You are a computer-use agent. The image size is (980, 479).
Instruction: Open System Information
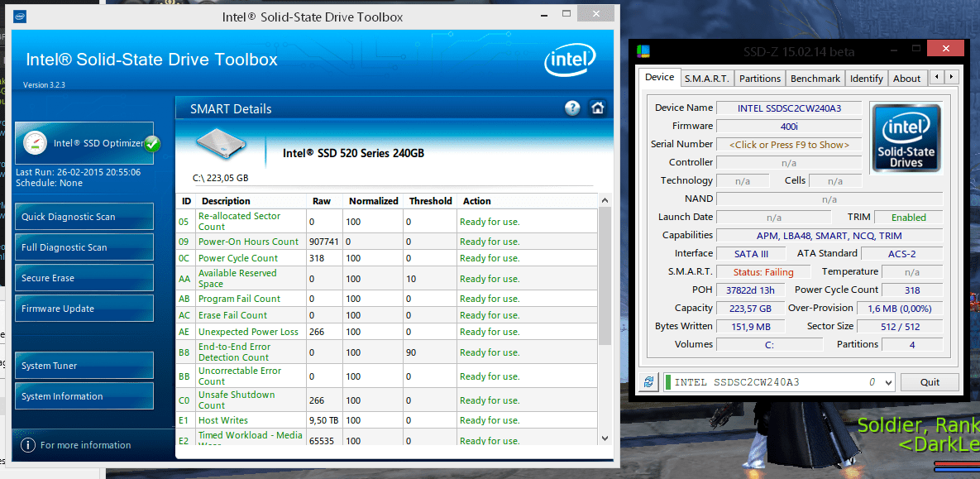point(84,395)
